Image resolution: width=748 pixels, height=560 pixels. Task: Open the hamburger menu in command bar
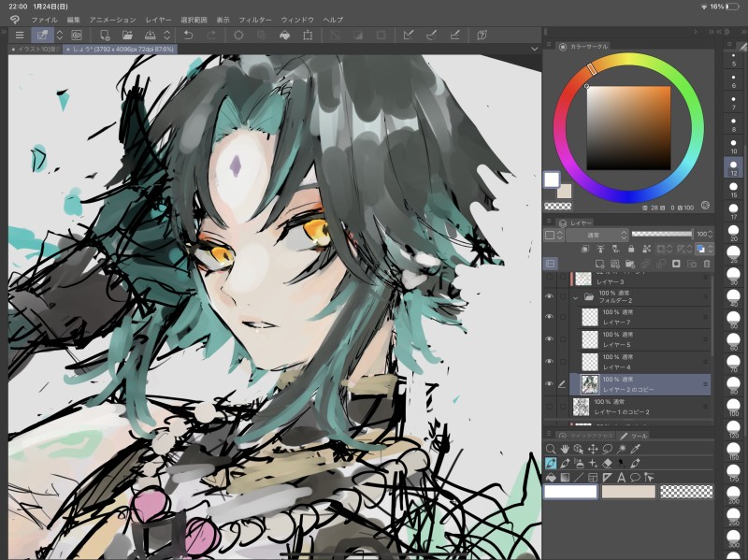pos(20,35)
